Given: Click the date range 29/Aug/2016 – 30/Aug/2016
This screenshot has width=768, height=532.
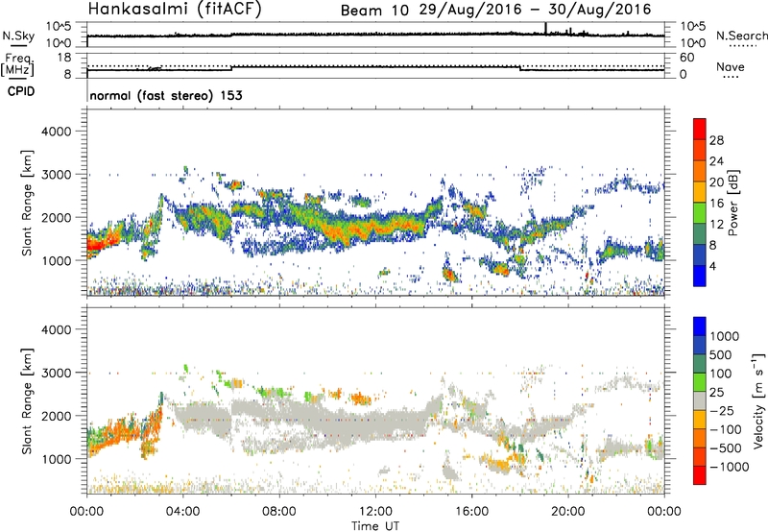Looking at the screenshot, I should pyautogui.click(x=535, y=10).
